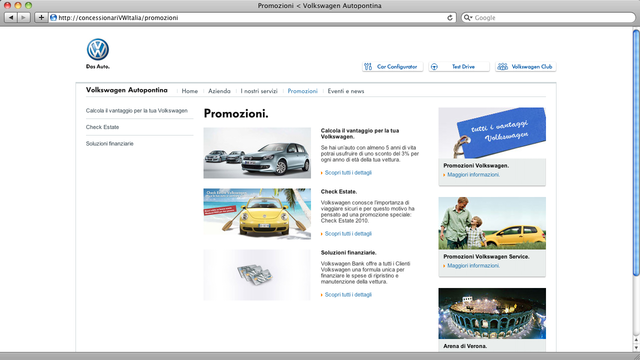Click the blue tag tutti i vantaggi image
This screenshot has width=640, height=360.
pyautogui.click(x=492, y=133)
